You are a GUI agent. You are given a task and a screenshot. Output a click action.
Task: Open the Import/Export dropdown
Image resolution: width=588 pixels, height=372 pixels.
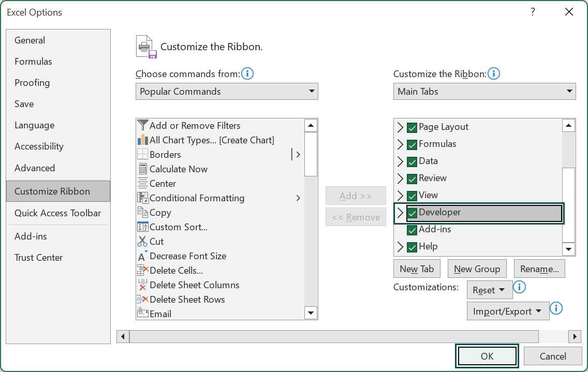click(x=508, y=311)
